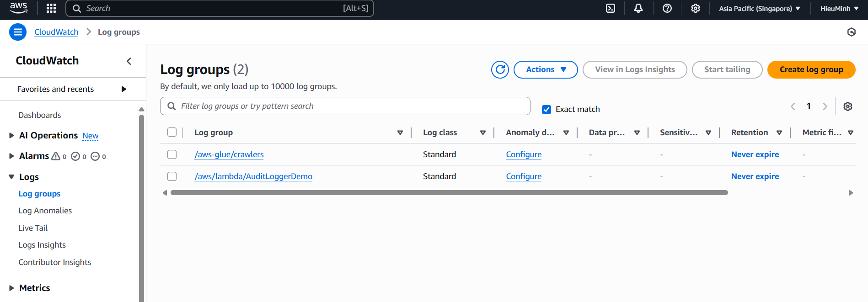The height and width of the screenshot is (302, 868).
Task: Open the /aws-glue/crawlers log group link
Action: point(229,154)
